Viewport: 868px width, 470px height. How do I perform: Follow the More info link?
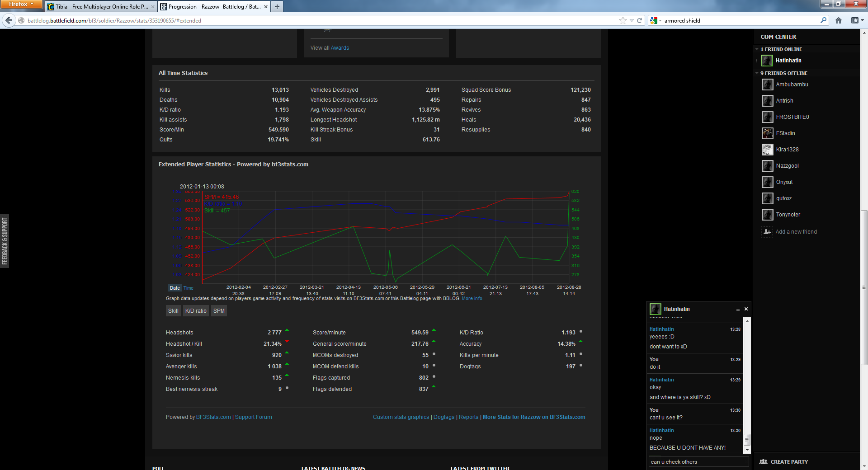[x=472, y=298]
